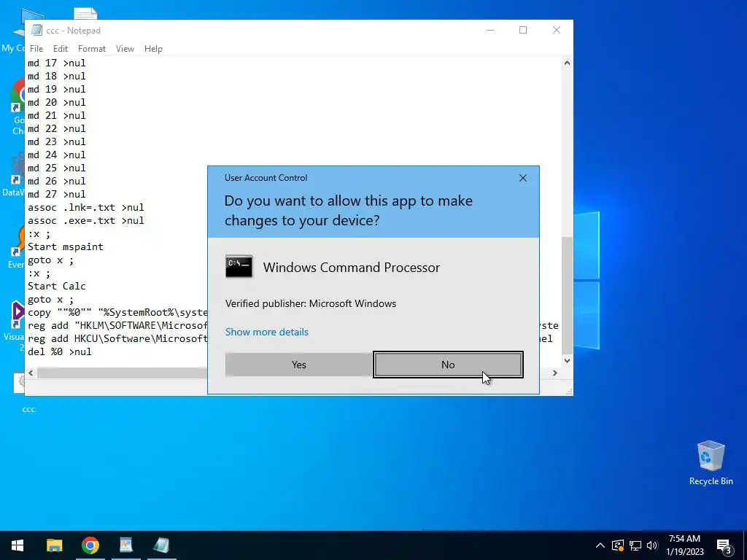Click Notepad's horizontal scrollbar left arrow
This screenshot has height=560, width=747.
pyautogui.click(x=31, y=373)
